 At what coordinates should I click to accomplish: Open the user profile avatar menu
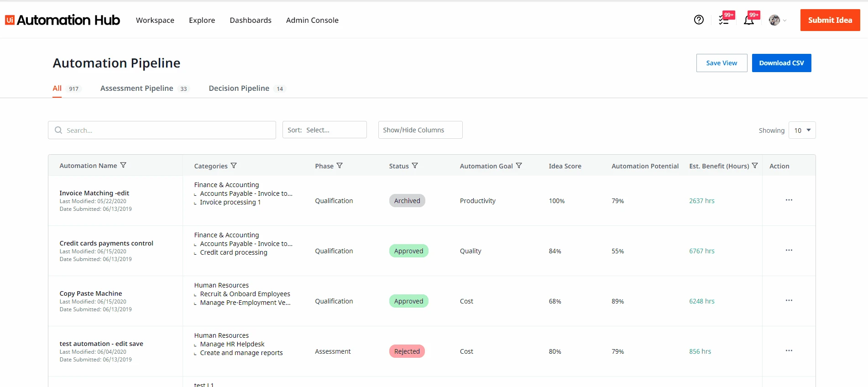click(x=778, y=20)
